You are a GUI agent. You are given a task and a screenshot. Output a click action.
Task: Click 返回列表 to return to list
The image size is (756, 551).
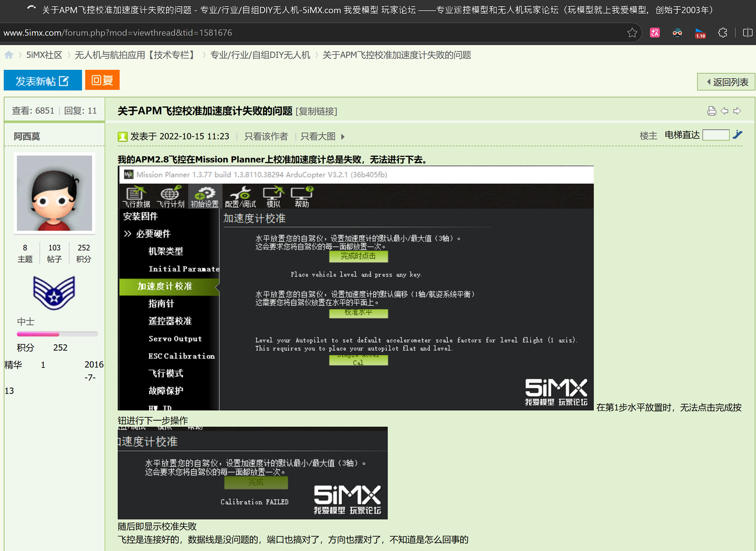point(726,82)
